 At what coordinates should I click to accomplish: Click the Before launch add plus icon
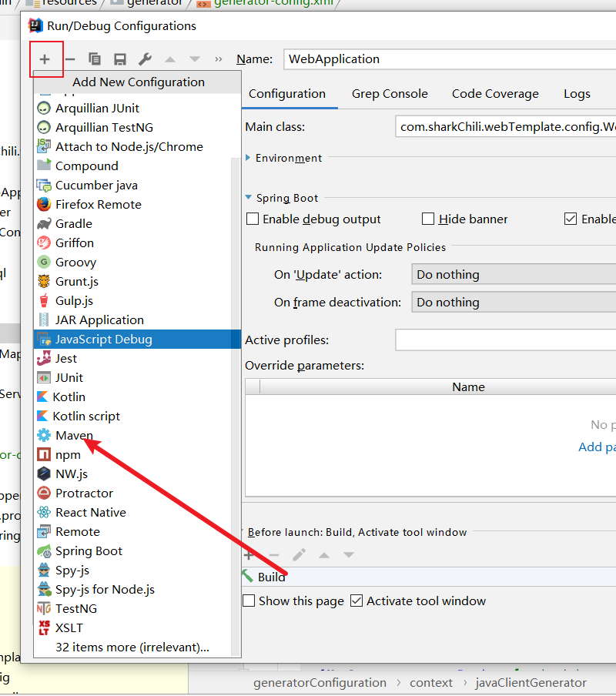click(249, 555)
